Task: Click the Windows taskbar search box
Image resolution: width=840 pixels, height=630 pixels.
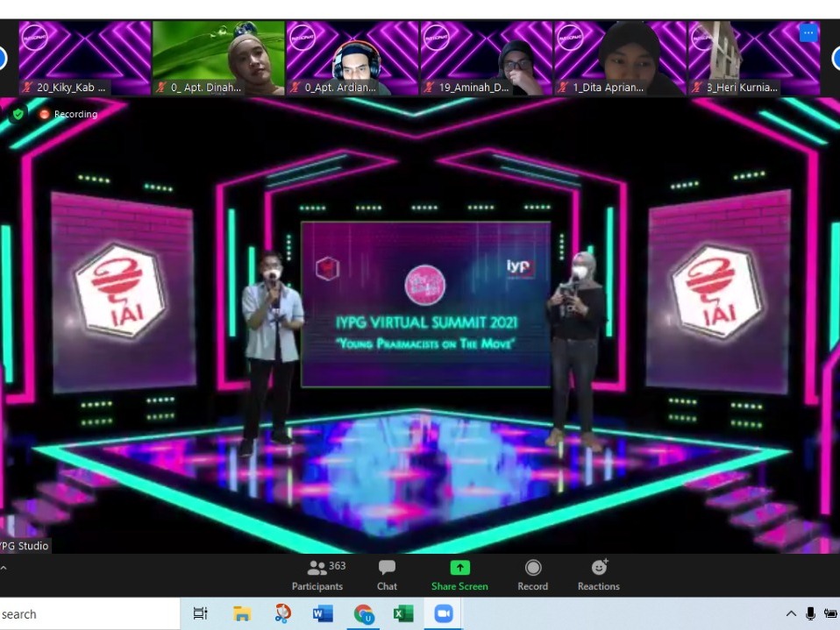Action: click(x=88, y=613)
